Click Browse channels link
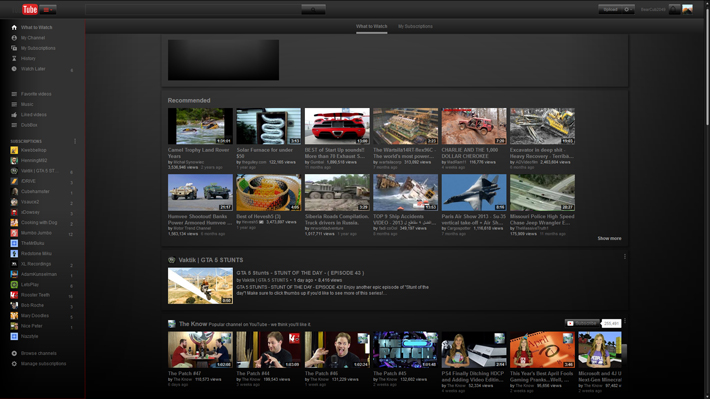 [38, 353]
